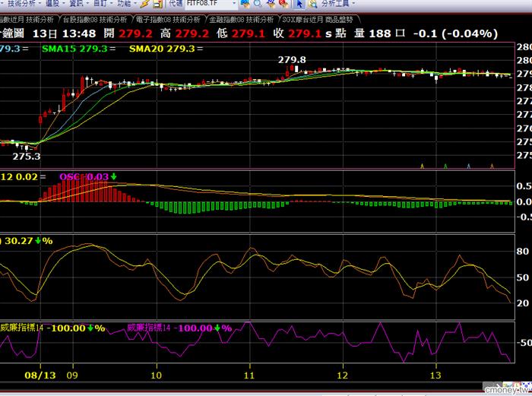Click the 低 279.1 low price value
Image resolution: width=532 pixels, height=396 pixels.
coord(241,33)
